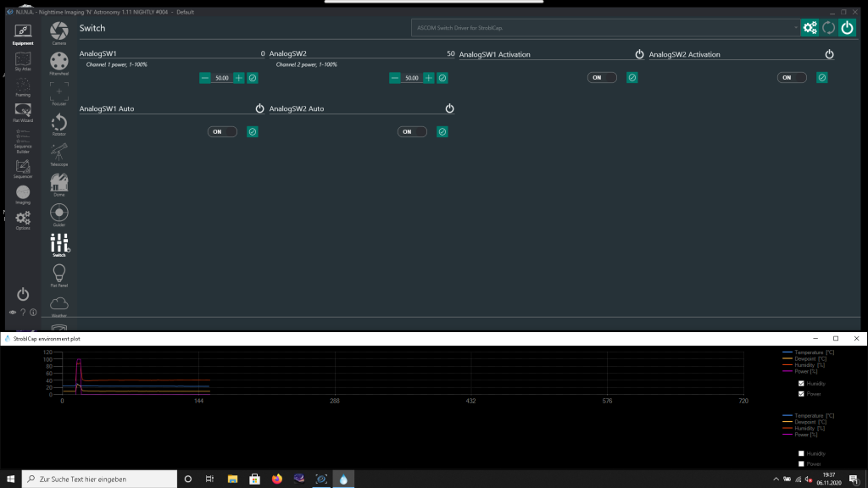Decrease AnalogSW2 value with minus button

(395, 78)
